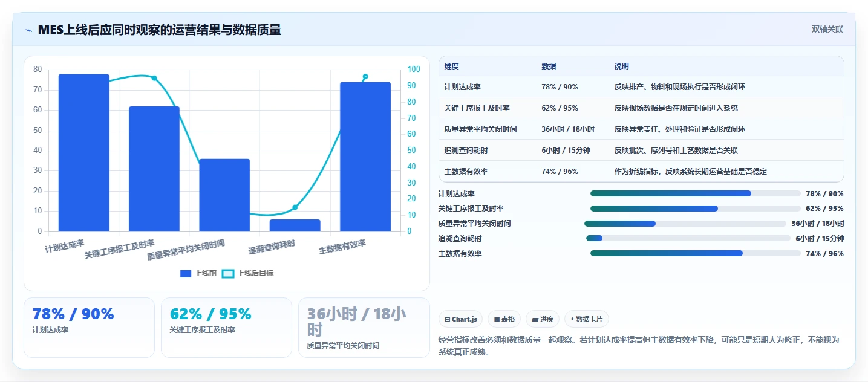Click the table cell 62% / 95%
The image size is (868, 382).
(x=560, y=108)
